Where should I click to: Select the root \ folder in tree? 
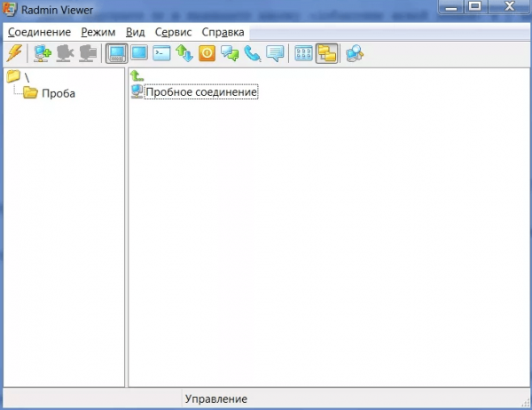pyautogui.click(x=18, y=77)
